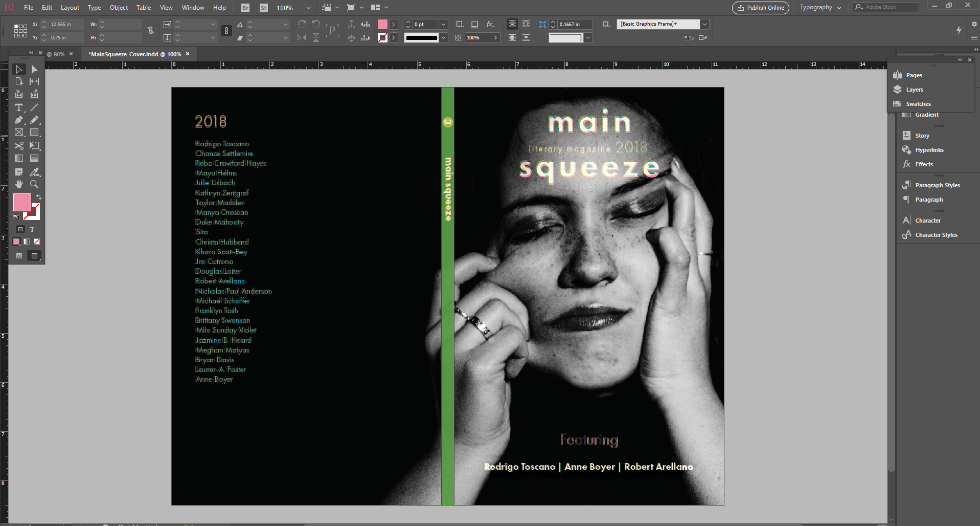Click the Rectangle Frame tool
This screenshot has width=980, height=526.
[x=19, y=133]
